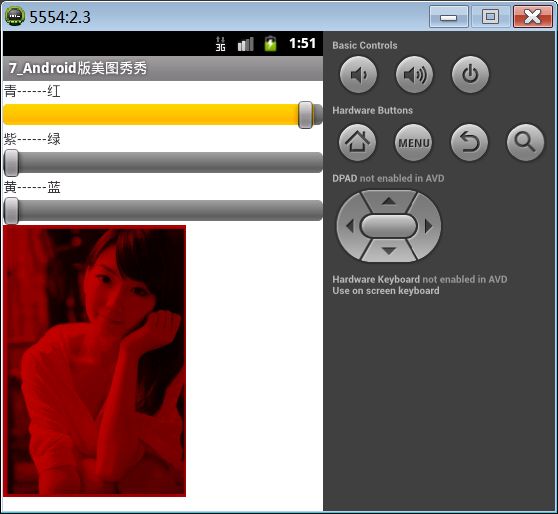Click the DPAD not enabled in AVD text
This screenshot has width=558, height=514.
[x=388, y=178]
